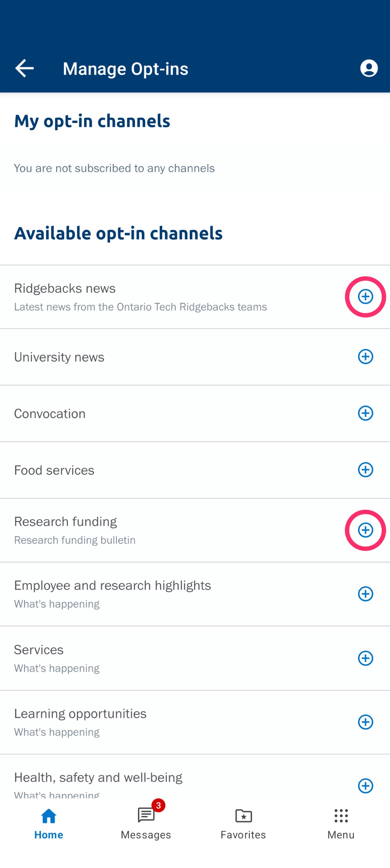Subscribe to Ridgebacks news channel

365,297
